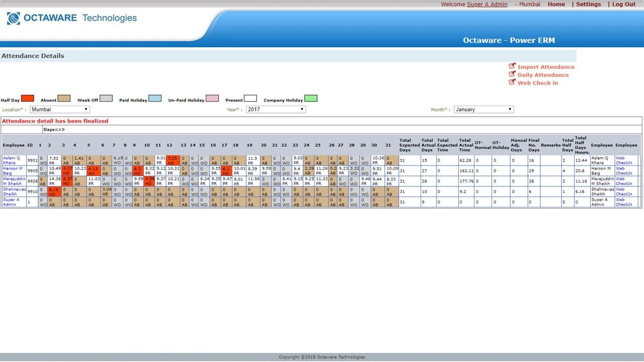
Task: Click Web CheckIn for Merajuddin M Shaikh
Action: click(624, 181)
